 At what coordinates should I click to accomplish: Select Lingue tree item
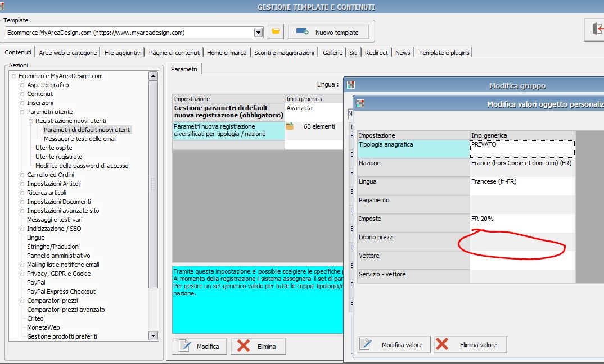click(36, 238)
